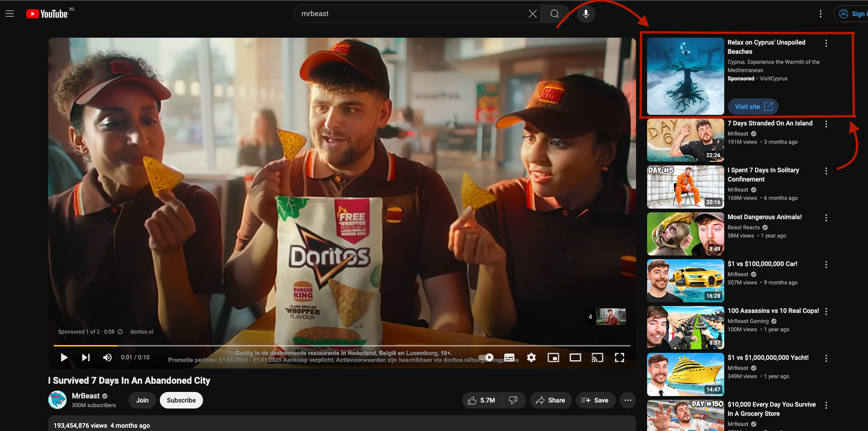Subscribe to the MrBeast channel
The height and width of the screenshot is (431, 868).
(181, 400)
